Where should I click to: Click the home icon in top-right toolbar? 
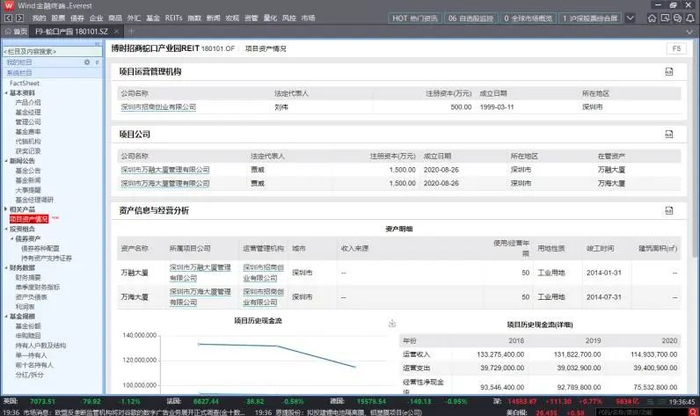tap(652, 18)
